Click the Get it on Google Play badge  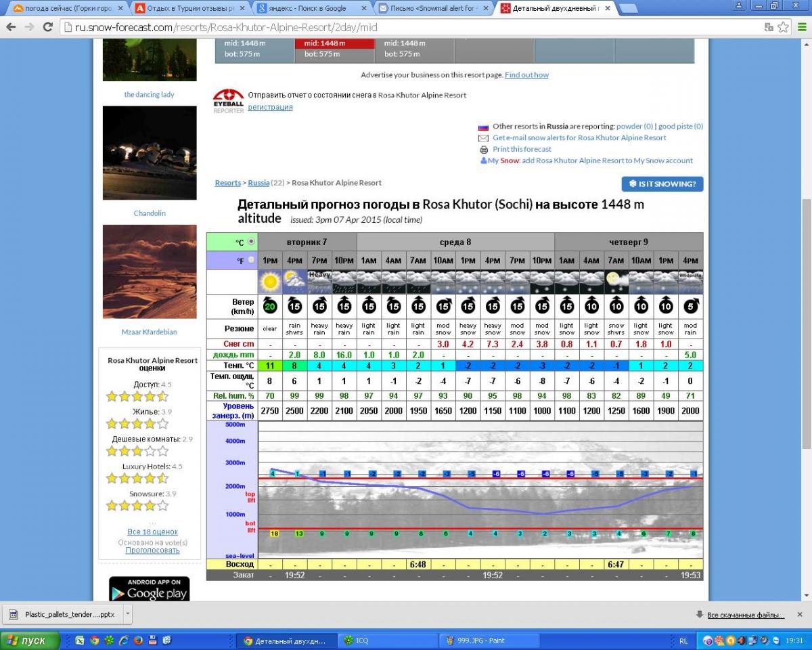click(x=149, y=589)
